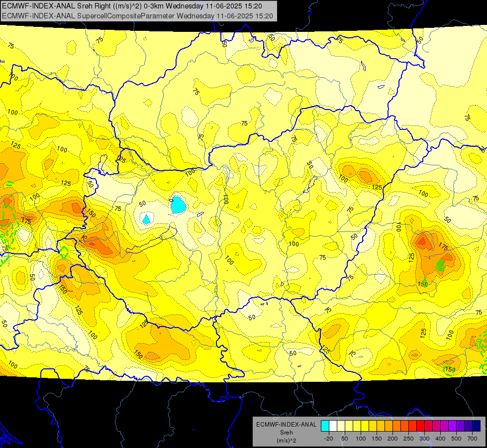The image size is (487, 448).
Task: Click the Sreh Right 0-3km title line
Action: 132,6
